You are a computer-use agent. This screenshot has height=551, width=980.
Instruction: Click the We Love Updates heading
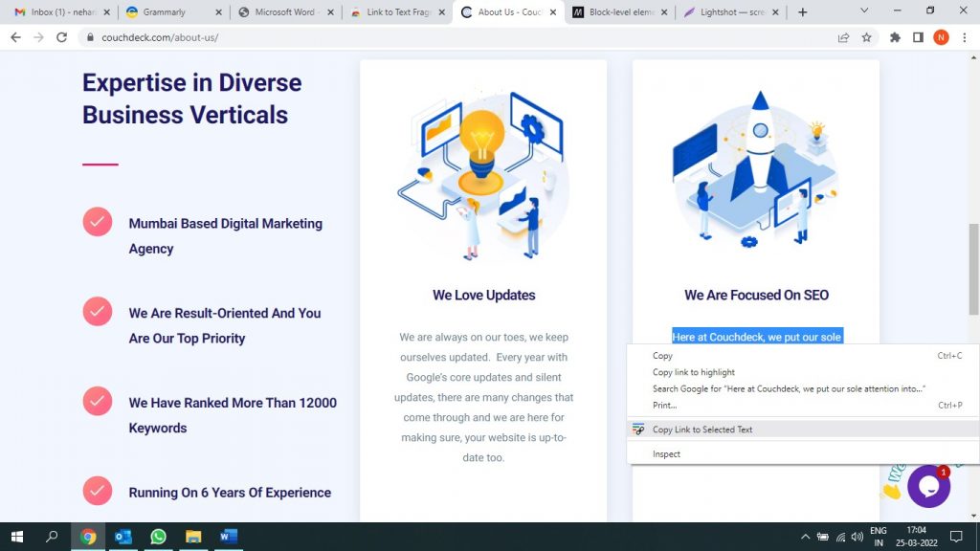(x=483, y=295)
